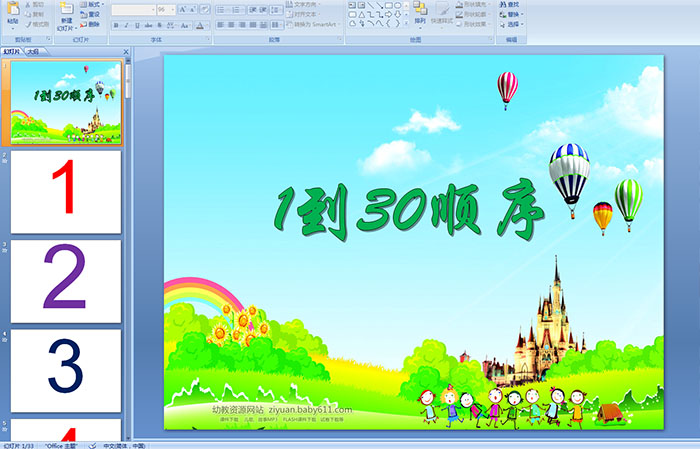The height and width of the screenshot is (449, 700).
Task: Toggle Justify text alignment
Action: [x=253, y=25]
